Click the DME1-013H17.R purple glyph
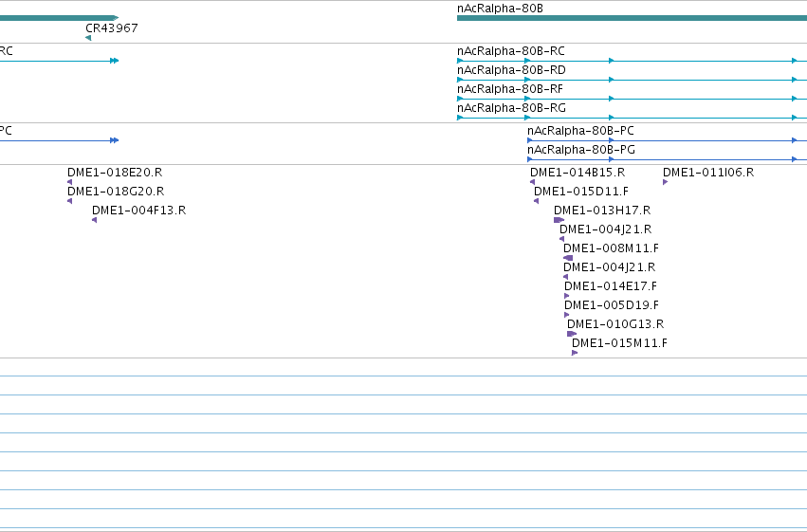Screen dimensions: 807x532 point(559,220)
